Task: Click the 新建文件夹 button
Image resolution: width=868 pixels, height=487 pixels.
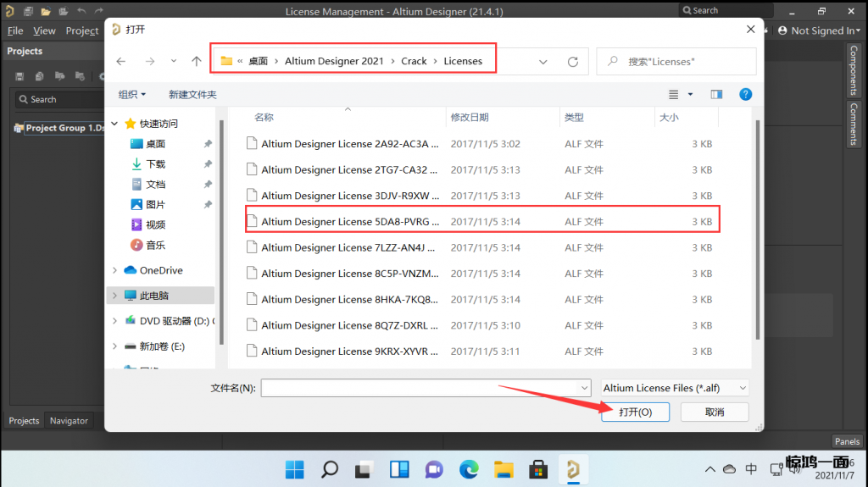Action: click(192, 94)
